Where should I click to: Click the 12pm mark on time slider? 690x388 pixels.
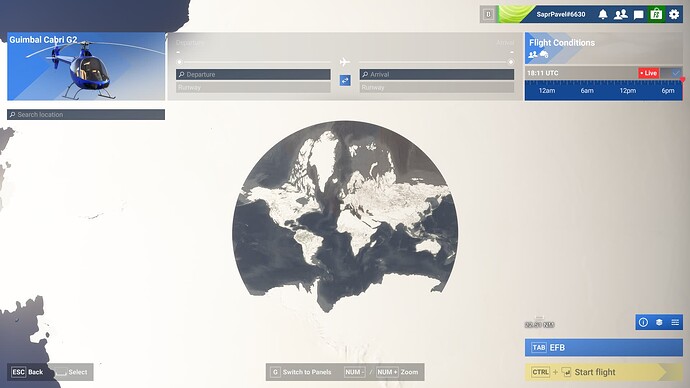(x=628, y=91)
